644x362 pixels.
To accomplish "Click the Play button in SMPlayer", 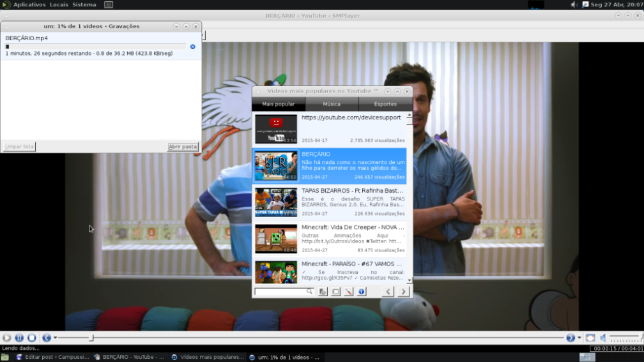I will [x=7, y=338].
